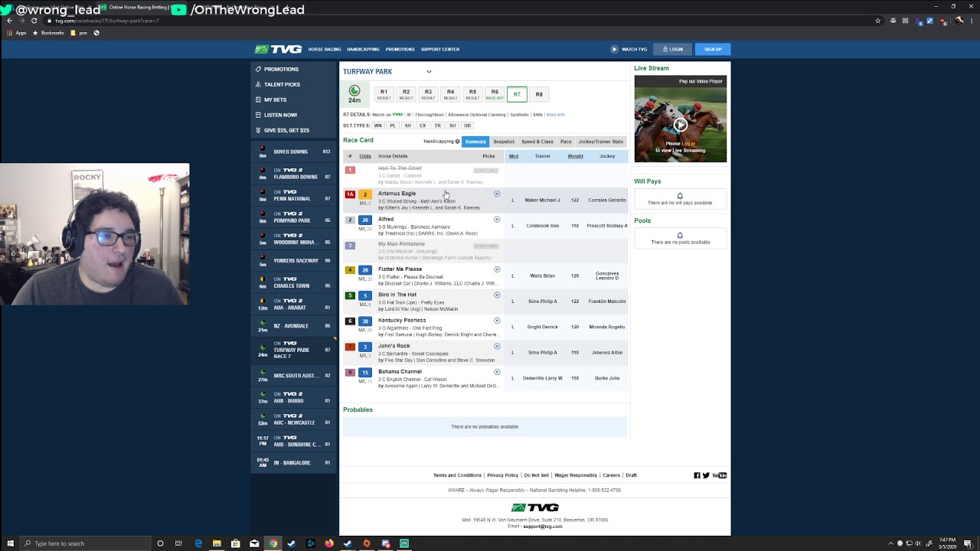The height and width of the screenshot is (551, 980).
Task: Open TVG Twitter icon in footer
Action: pyautogui.click(x=706, y=475)
